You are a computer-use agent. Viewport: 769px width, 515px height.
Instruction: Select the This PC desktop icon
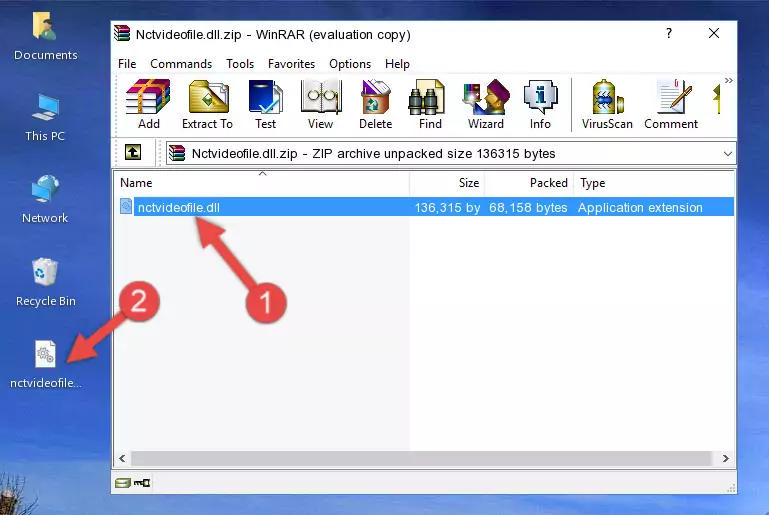tap(45, 118)
